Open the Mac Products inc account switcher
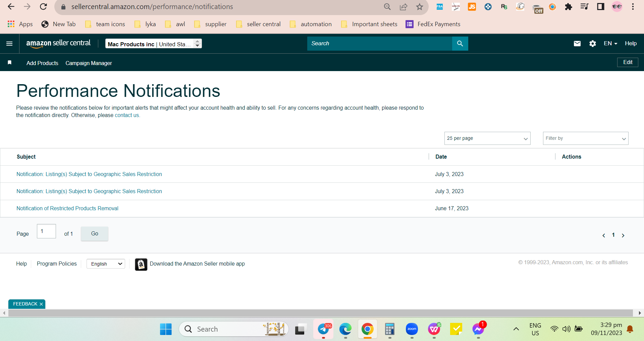 tap(154, 44)
